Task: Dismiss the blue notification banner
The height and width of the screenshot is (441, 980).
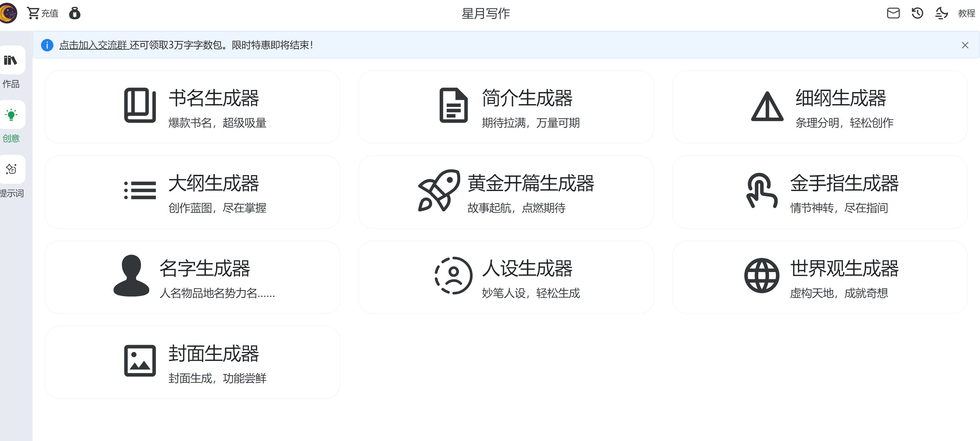Action: (965, 45)
